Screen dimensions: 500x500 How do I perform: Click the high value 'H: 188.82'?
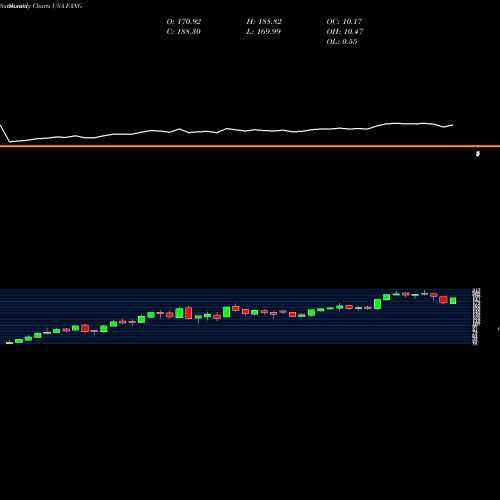pyautogui.click(x=264, y=22)
